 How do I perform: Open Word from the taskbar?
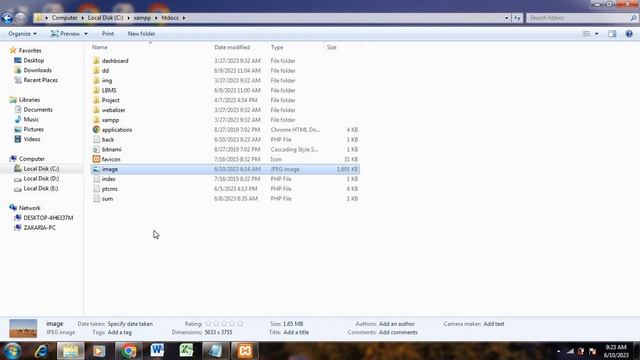(x=157, y=351)
